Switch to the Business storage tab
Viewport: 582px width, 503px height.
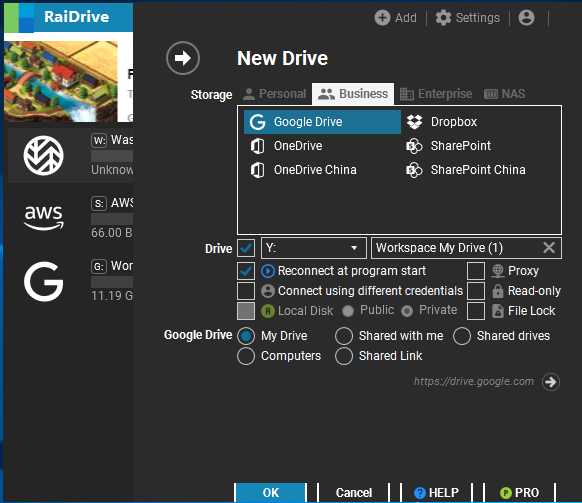pos(353,94)
